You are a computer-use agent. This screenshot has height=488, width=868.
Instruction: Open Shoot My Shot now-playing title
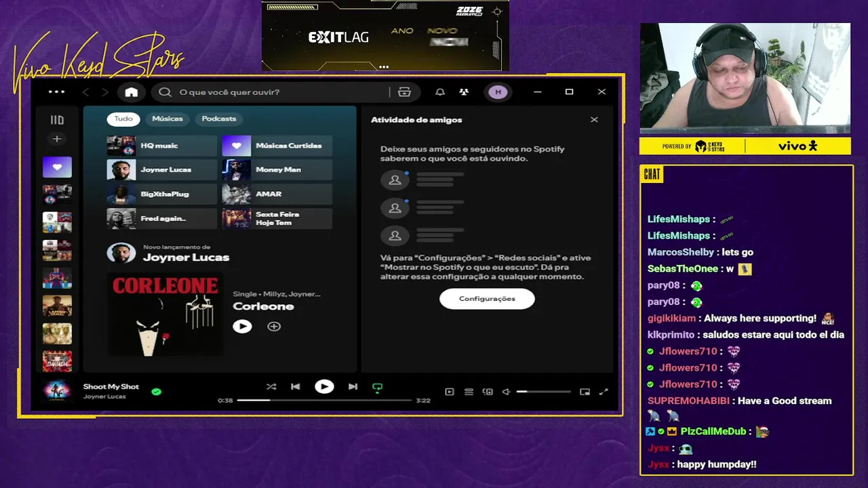(111, 387)
